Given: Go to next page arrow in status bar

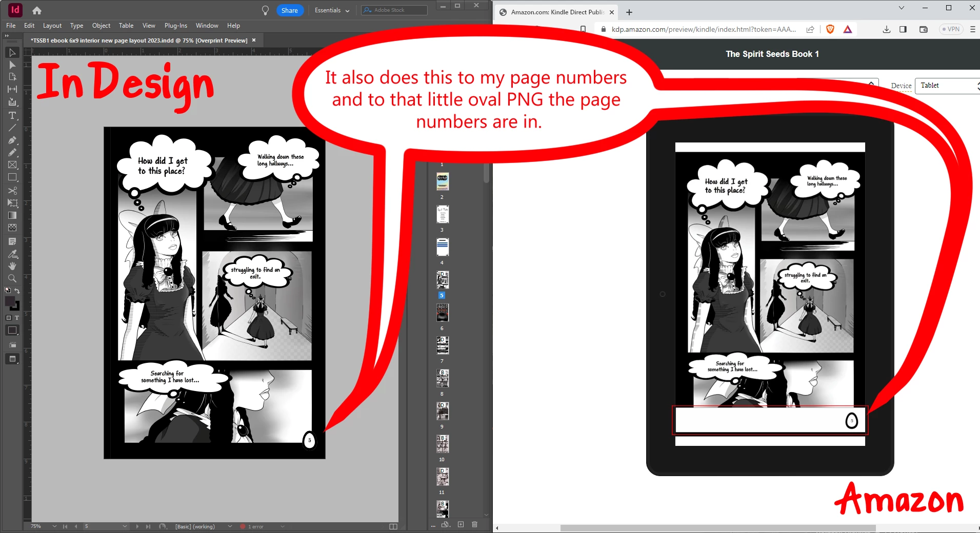Looking at the screenshot, I should coord(137,526).
